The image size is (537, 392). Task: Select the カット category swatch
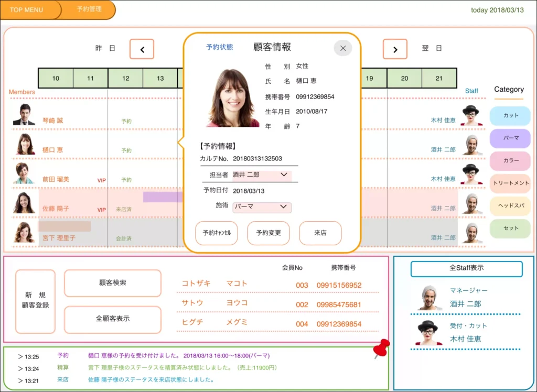pos(510,116)
